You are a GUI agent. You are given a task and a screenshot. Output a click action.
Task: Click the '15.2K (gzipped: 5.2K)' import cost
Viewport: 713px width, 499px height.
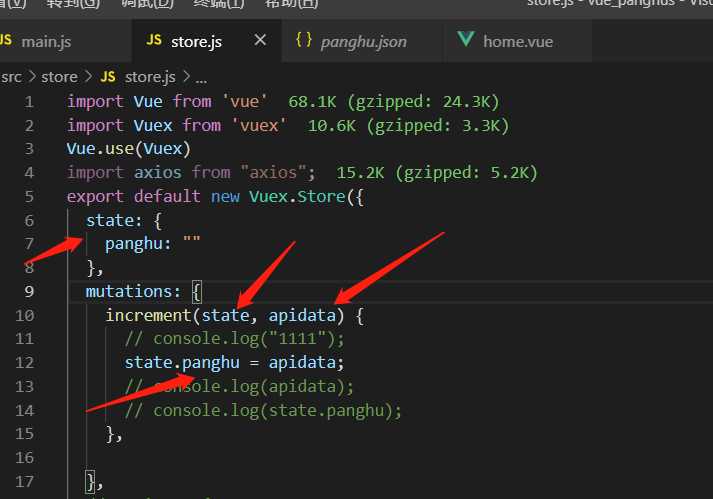437,173
